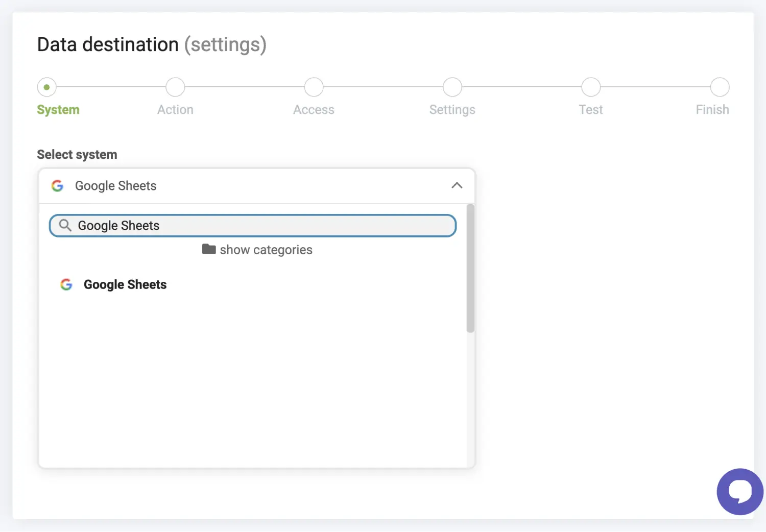Select the Access step label
The image size is (766, 532).
click(314, 110)
